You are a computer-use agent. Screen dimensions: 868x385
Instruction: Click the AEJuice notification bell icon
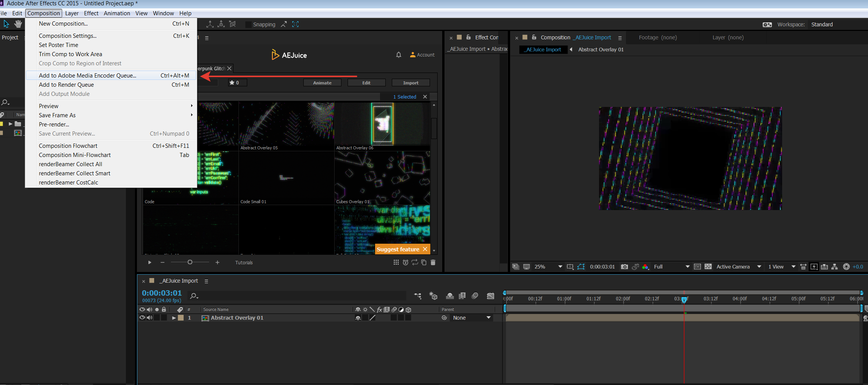[399, 55]
